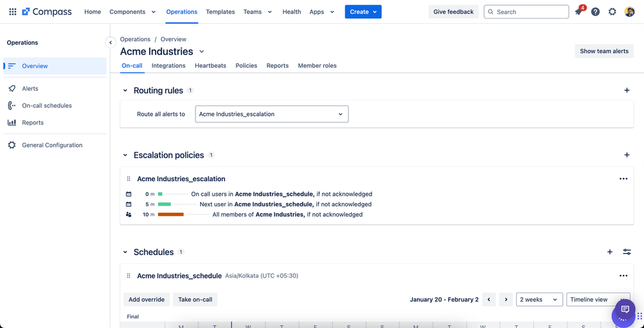Switch to the Member roles tab
The width and height of the screenshot is (644, 328).
[317, 66]
